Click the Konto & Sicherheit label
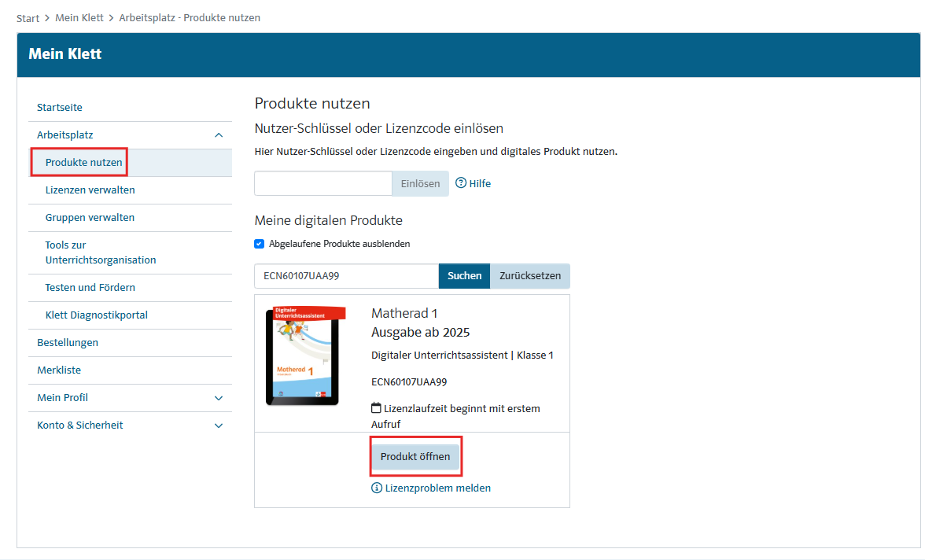 pos(80,426)
